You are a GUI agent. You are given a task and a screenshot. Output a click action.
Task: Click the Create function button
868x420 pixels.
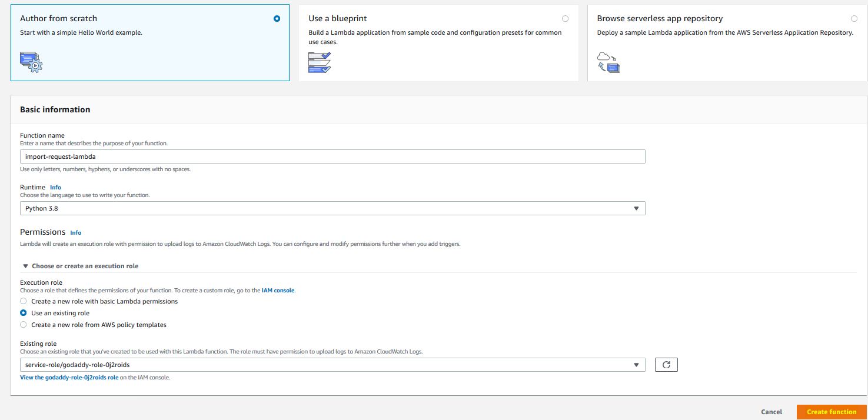pyautogui.click(x=831, y=412)
